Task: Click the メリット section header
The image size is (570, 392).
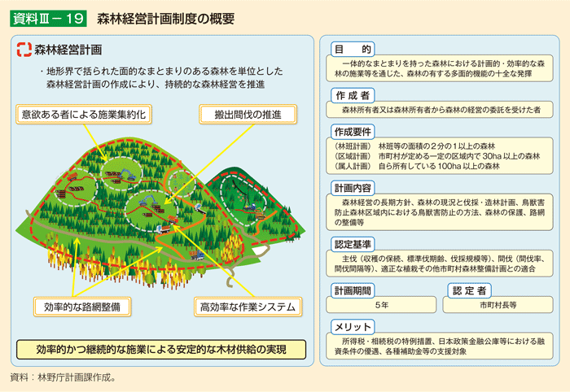Action: [353, 327]
